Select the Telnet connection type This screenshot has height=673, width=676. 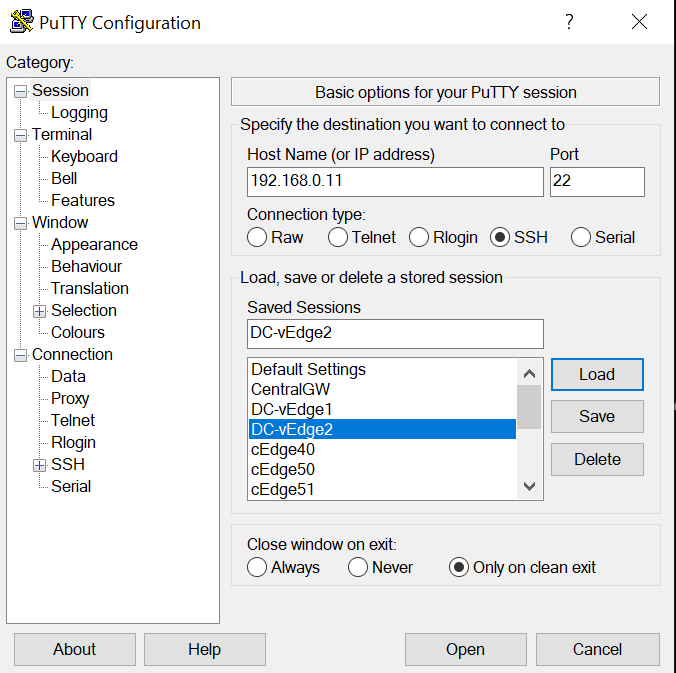339,237
